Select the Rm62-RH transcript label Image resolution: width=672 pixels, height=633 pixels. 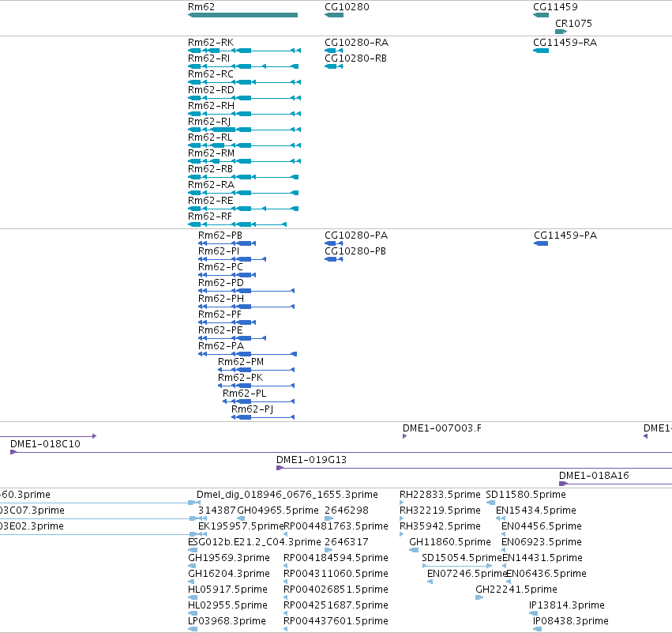pyautogui.click(x=211, y=106)
